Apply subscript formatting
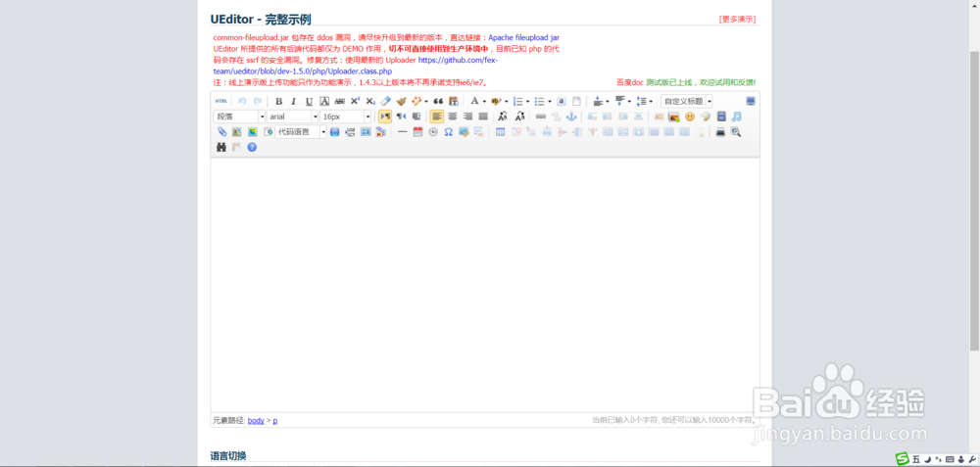Viewport: 980px width, 467px height. pyautogui.click(x=370, y=101)
